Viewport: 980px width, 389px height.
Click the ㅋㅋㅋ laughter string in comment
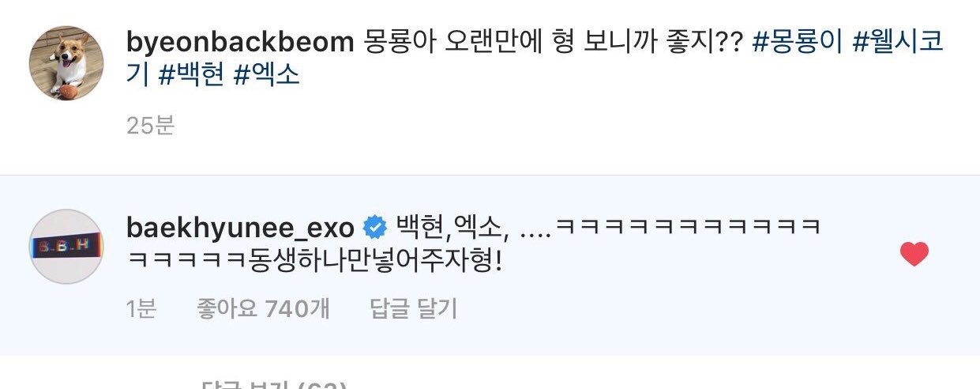pyautogui.click(x=688, y=228)
